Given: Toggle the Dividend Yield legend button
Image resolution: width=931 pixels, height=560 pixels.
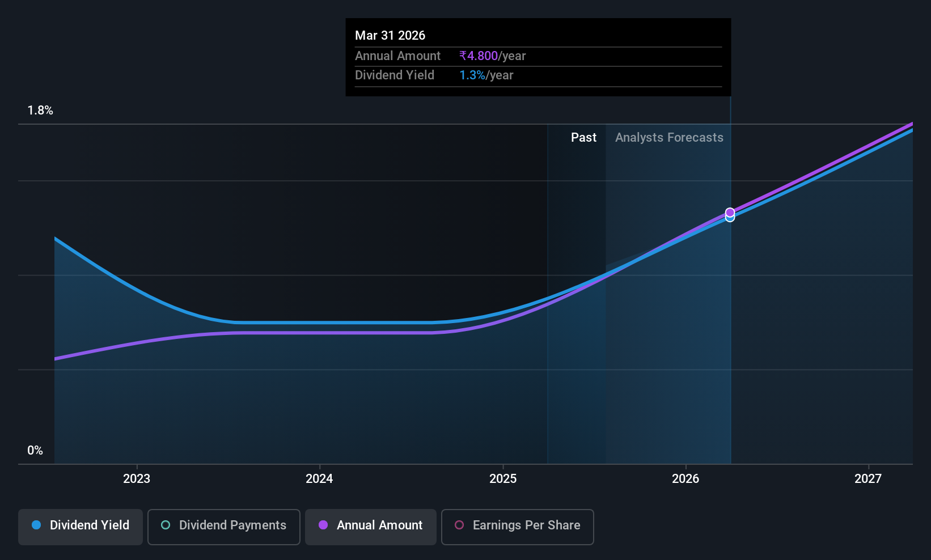Looking at the screenshot, I should (81, 527).
